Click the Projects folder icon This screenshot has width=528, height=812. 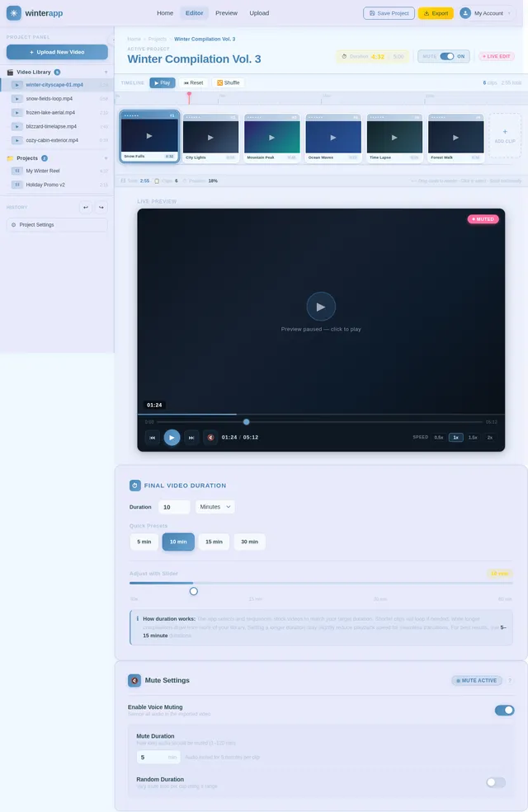click(x=10, y=158)
